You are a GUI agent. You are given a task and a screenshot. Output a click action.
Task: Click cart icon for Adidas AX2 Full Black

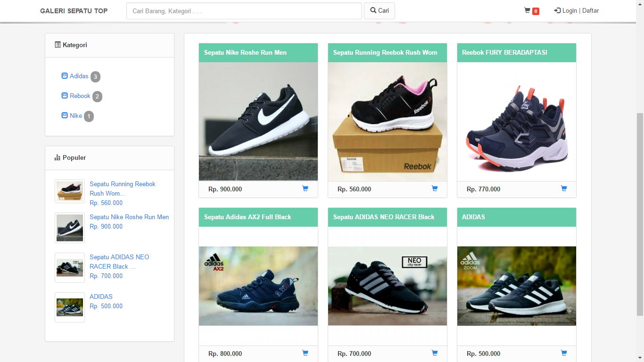tap(305, 353)
